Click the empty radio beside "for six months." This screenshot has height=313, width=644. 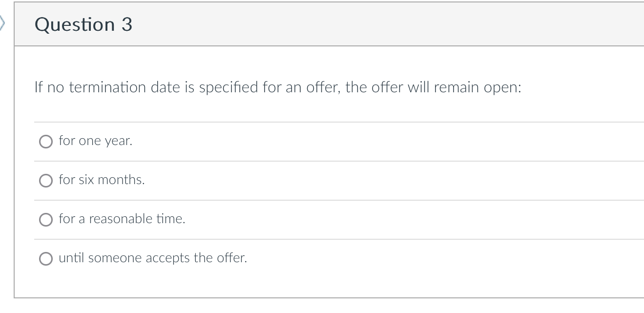45,180
